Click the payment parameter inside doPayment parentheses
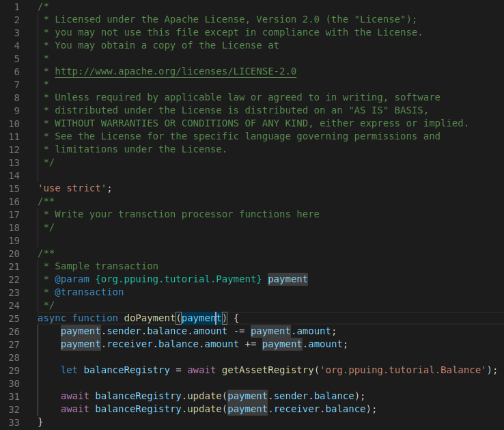 pos(201,319)
